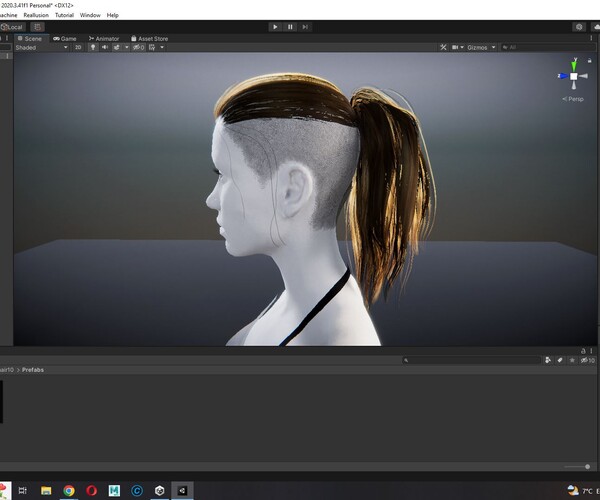Toggle scene lighting with the lightbulb icon
The height and width of the screenshot is (500, 600).
click(93, 47)
